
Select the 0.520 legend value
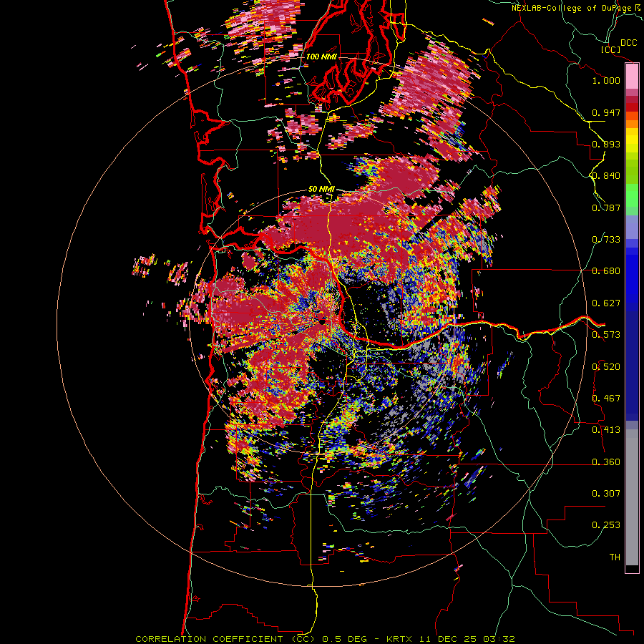coord(606,367)
